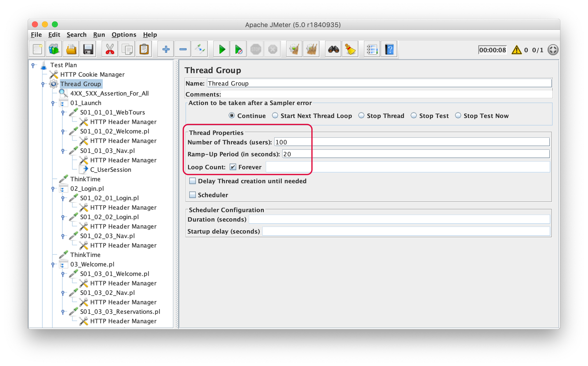This screenshot has height=366, width=588.
Task: Collapse the Thread Group tree node
Action: 43,84
